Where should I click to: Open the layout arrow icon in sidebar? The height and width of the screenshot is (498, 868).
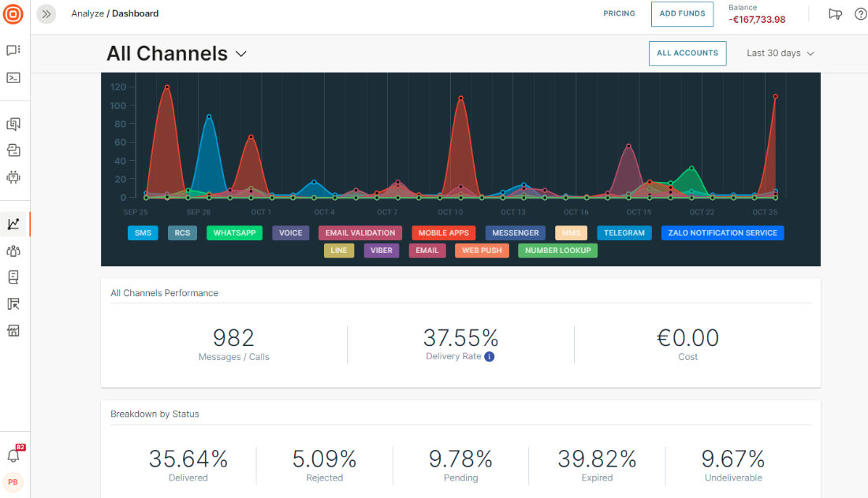tap(13, 304)
